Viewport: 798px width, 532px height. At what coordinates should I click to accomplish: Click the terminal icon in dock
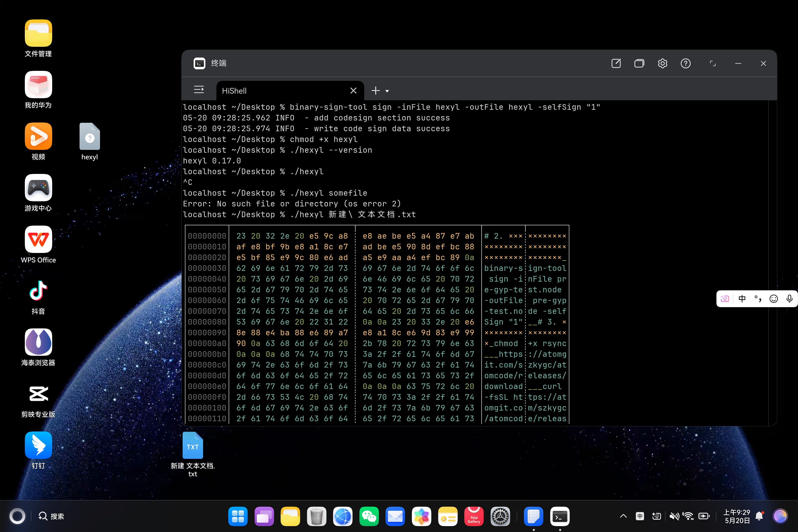pos(560,516)
